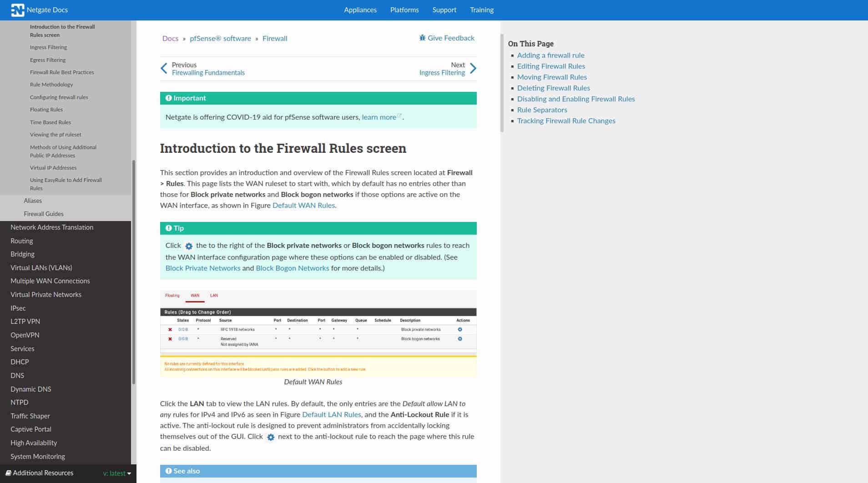Jump to Deleting Firewall Rules section
Image resolution: width=868 pixels, height=483 pixels.
(x=554, y=88)
